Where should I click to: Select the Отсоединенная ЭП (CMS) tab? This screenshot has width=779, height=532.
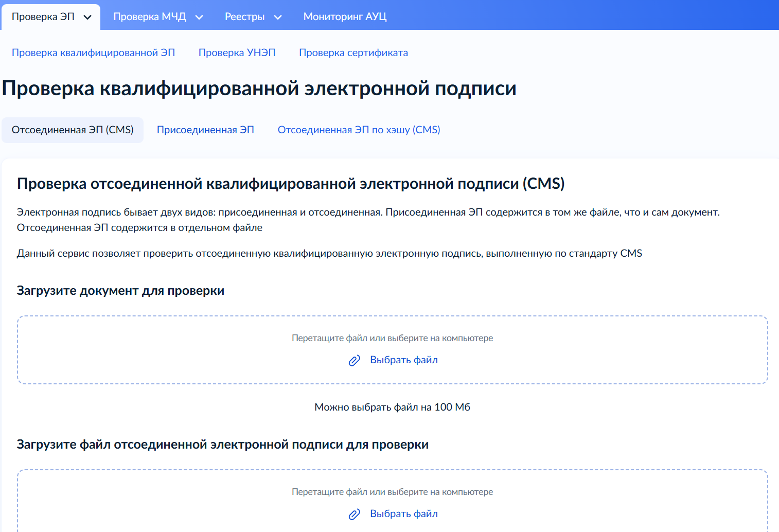click(72, 130)
